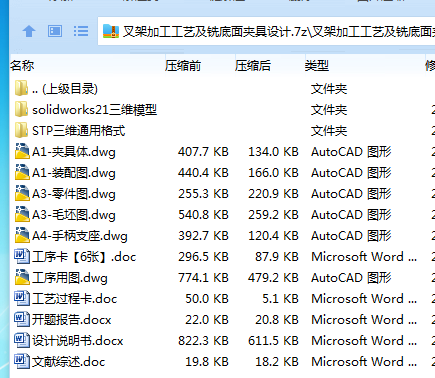Select file name 设计说明书.docx
The height and width of the screenshot is (378, 435).
(x=78, y=341)
